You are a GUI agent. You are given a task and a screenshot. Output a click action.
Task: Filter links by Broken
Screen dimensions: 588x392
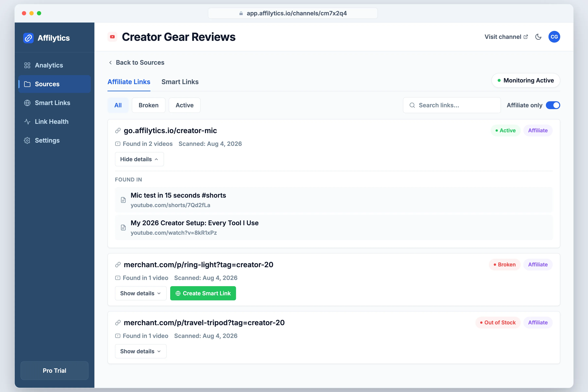pyautogui.click(x=148, y=105)
